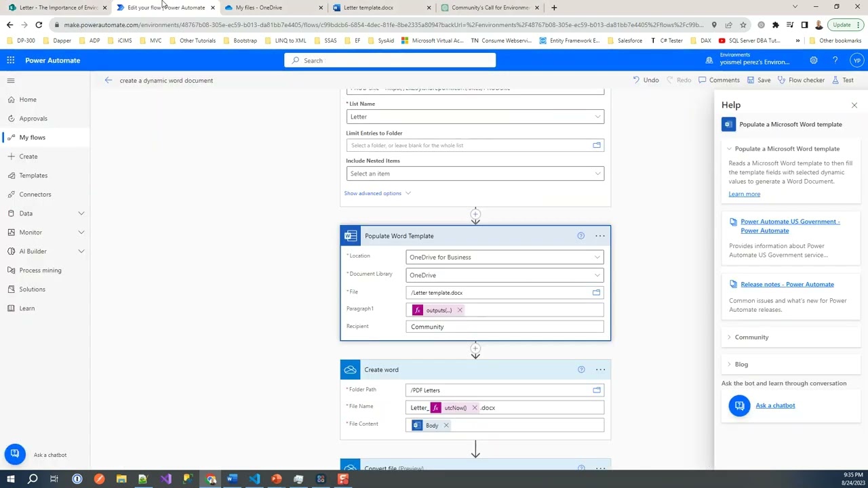Open the app launcher waffle icon
Screen dimensions: 868x488
point(11,60)
